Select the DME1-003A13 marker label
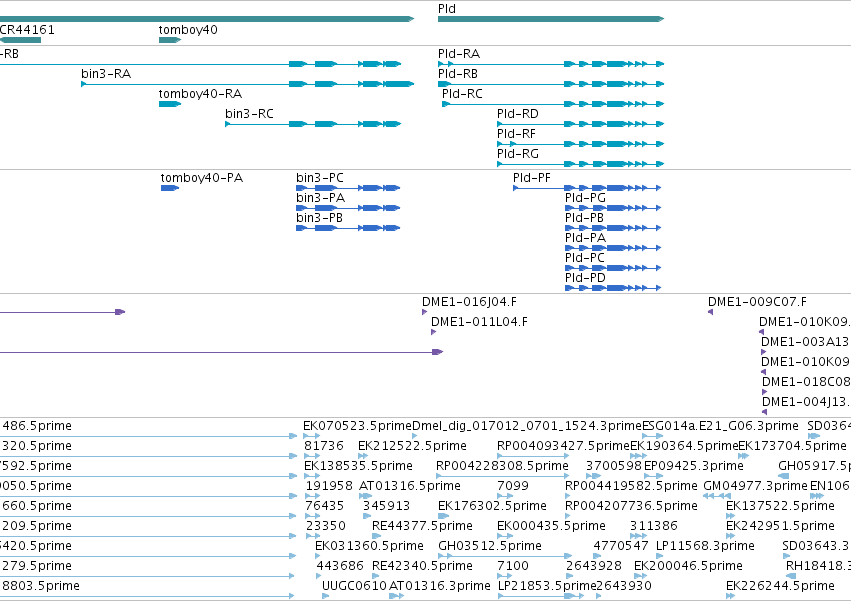This screenshot has height=601, width=851. coord(806,342)
